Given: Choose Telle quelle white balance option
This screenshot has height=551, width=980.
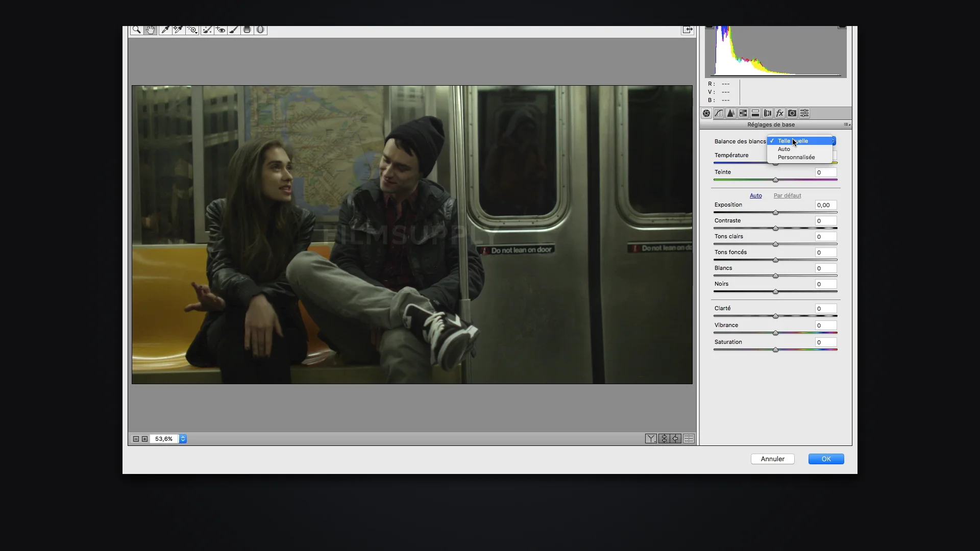Looking at the screenshot, I should tap(800, 141).
